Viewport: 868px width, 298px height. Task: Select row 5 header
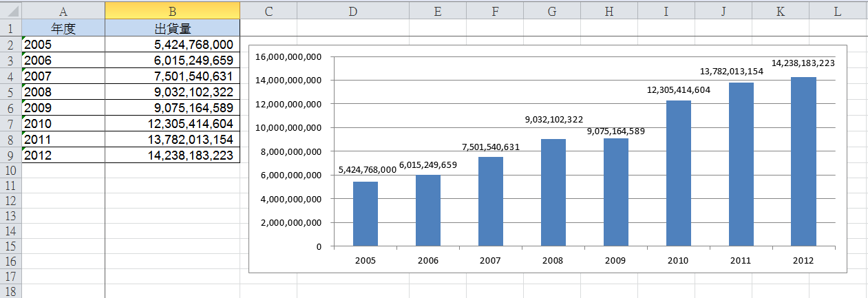tap(11, 92)
